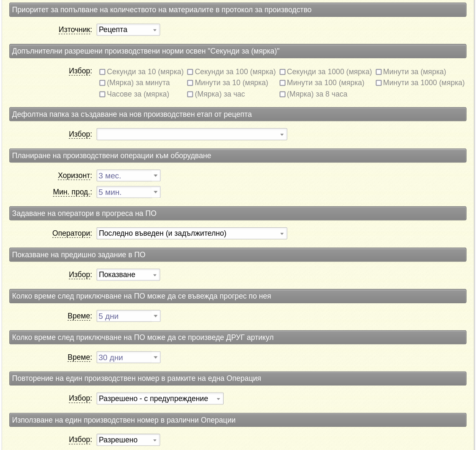This screenshot has width=476, height=450.
Task: Open 'Разрешено - с предупреждение' dropdown
Action: (160, 399)
